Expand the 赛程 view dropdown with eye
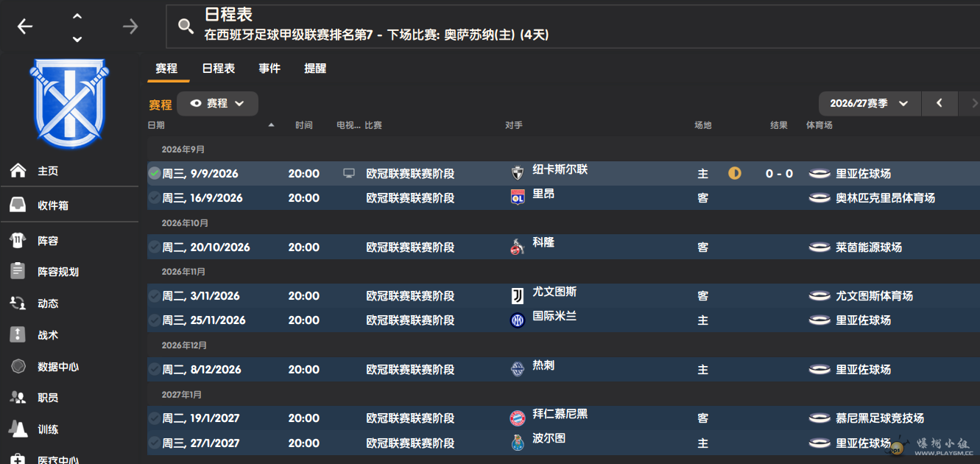980x464 pixels. point(217,104)
